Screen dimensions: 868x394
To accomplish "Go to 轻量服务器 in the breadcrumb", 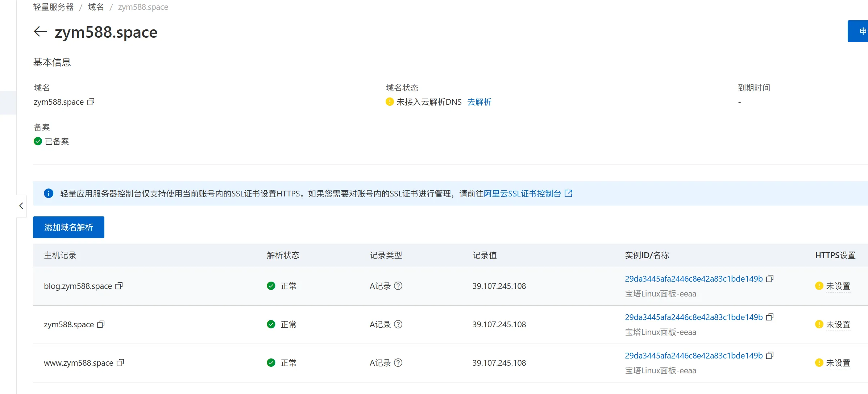I will coord(53,7).
